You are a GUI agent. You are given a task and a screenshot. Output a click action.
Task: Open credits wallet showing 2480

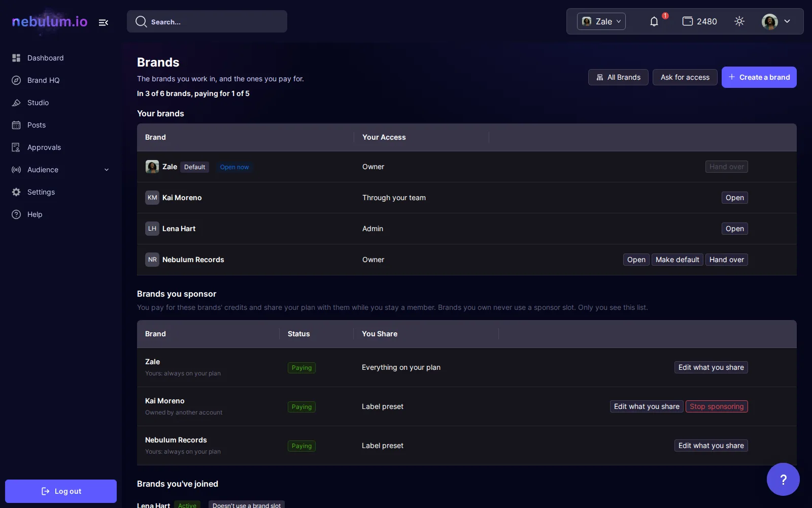(x=699, y=21)
